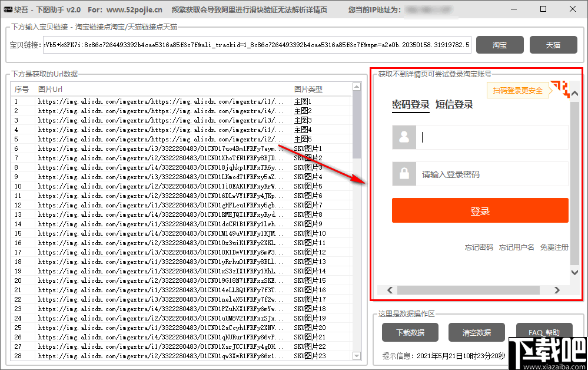This screenshot has width=588, height=370.
Task: Select row 25 type SKU图片20
Action: coord(182,327)
